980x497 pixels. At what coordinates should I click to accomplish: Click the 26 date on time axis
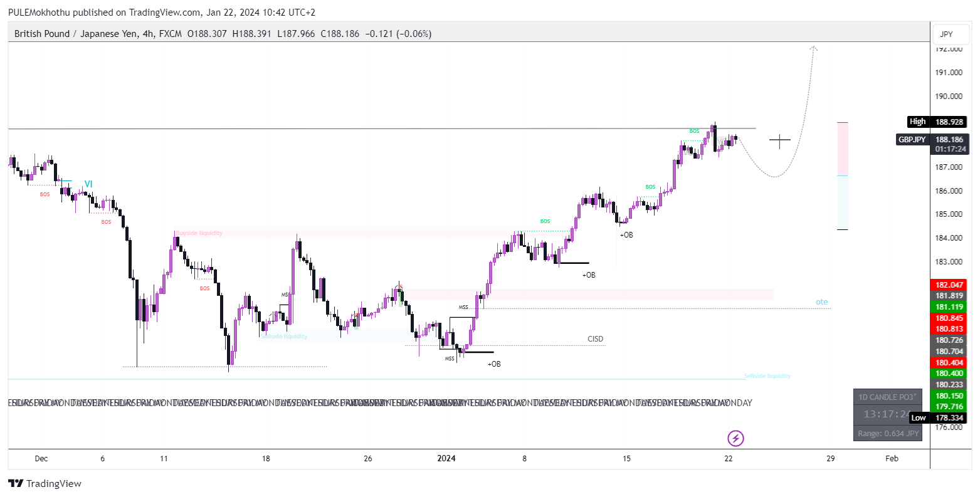tap(367, 459)
